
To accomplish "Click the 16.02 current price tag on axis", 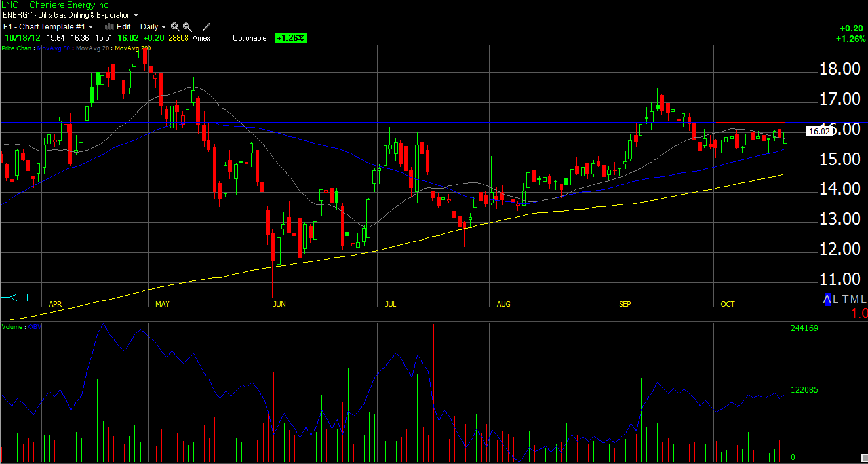I will 819,131.
